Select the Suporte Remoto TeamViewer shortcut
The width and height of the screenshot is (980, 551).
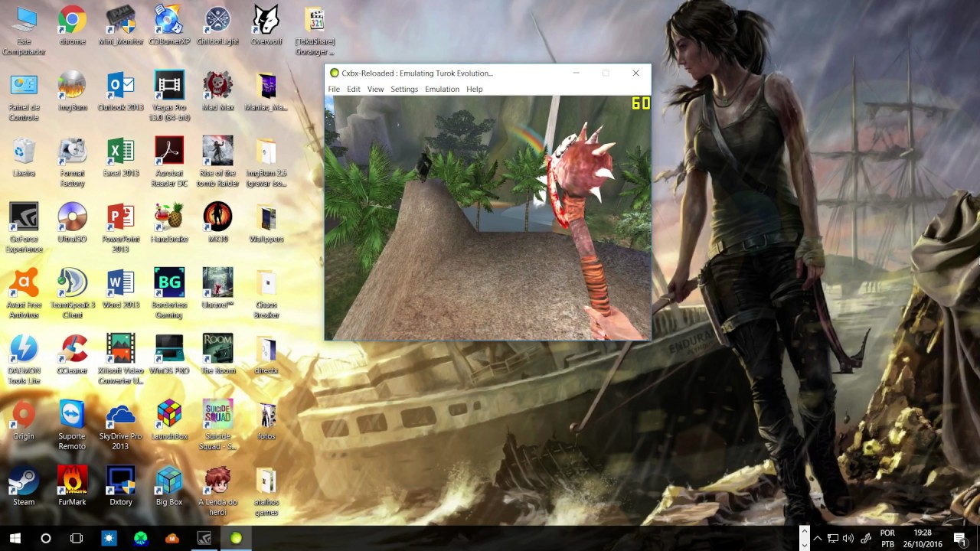72,425
